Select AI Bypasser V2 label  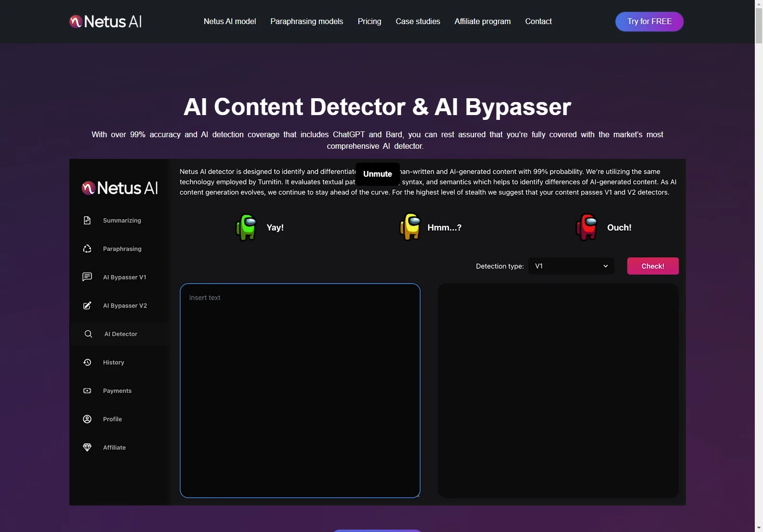point(125,306)
